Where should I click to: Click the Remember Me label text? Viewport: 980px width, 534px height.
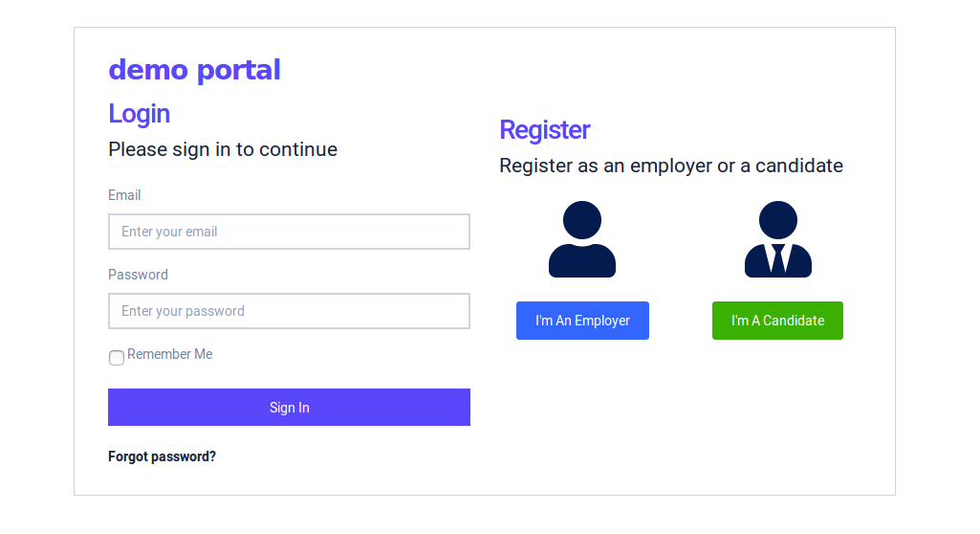tap(170, 354)
